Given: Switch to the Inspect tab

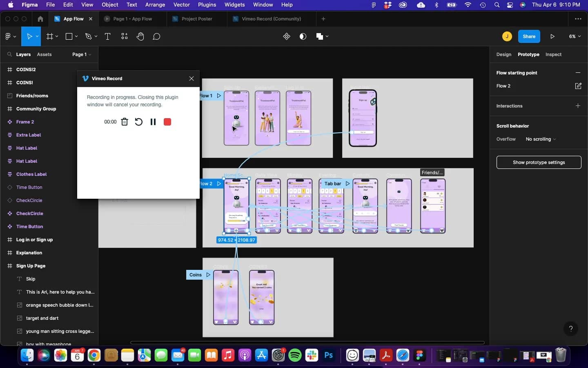Looking at the screenshot, I should point(553,54).
